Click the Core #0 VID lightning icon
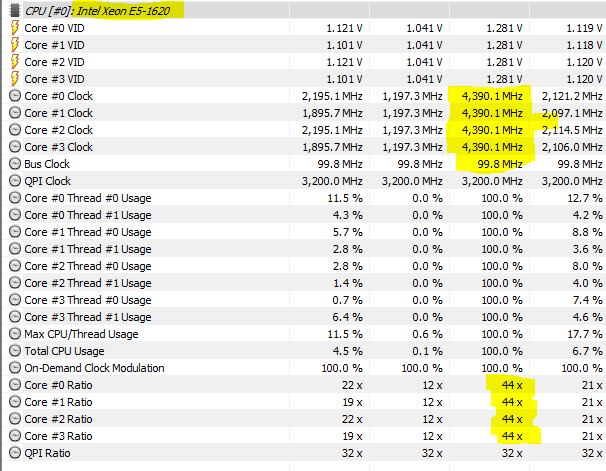The width and height of the screenshot is (606, 471). pyautogui.click(x=14, y=28)
